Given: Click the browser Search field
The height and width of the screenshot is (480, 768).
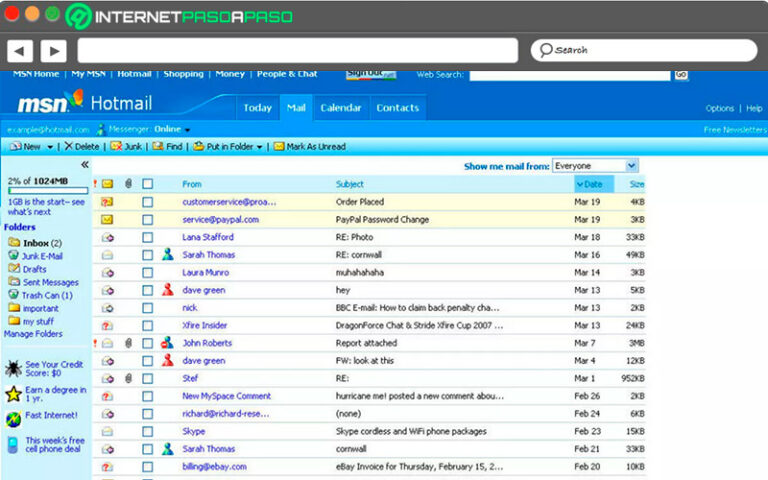Looking at the screenshot, I should [644, 50].
